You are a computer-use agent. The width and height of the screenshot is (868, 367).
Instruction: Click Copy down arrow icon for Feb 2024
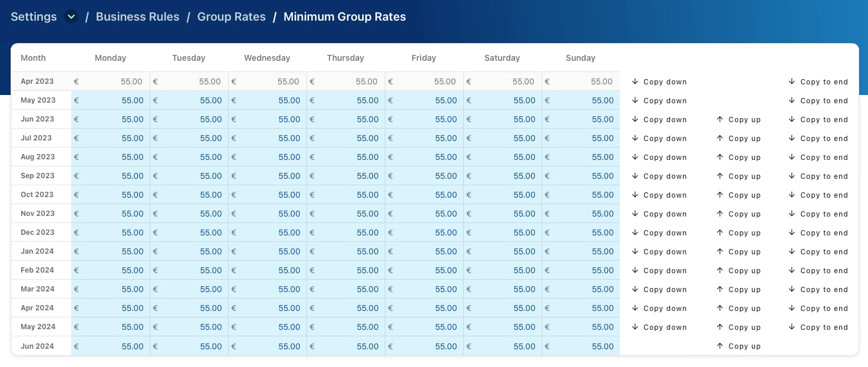(635, 270)
